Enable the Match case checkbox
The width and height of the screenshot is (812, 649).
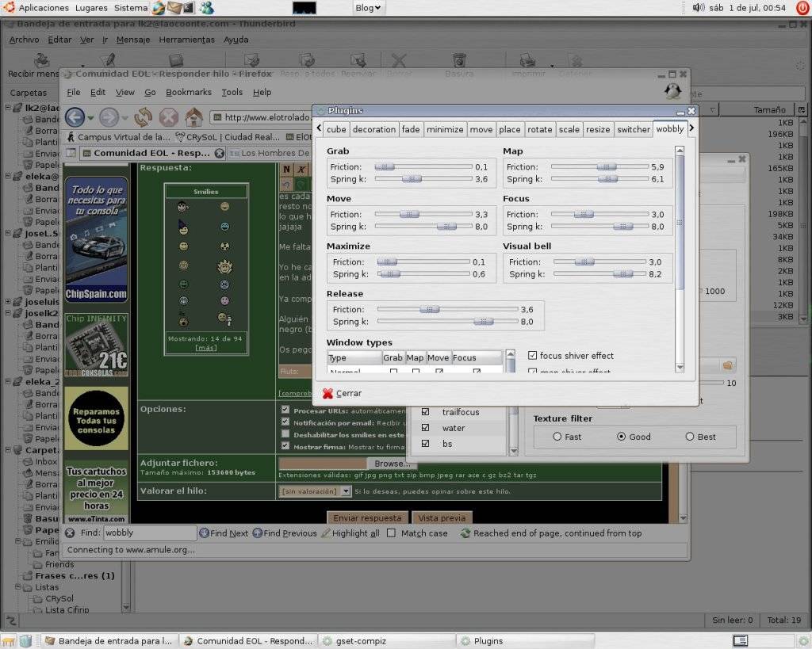click(391, 533)
